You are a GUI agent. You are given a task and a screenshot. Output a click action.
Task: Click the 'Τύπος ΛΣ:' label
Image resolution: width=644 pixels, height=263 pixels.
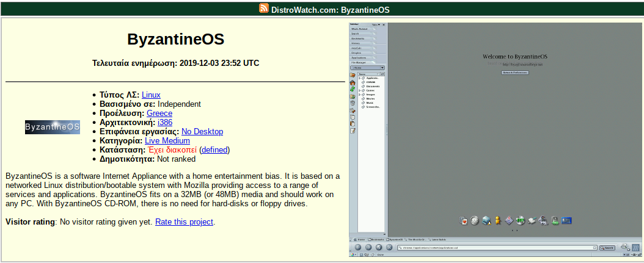[x=120, y=95]
